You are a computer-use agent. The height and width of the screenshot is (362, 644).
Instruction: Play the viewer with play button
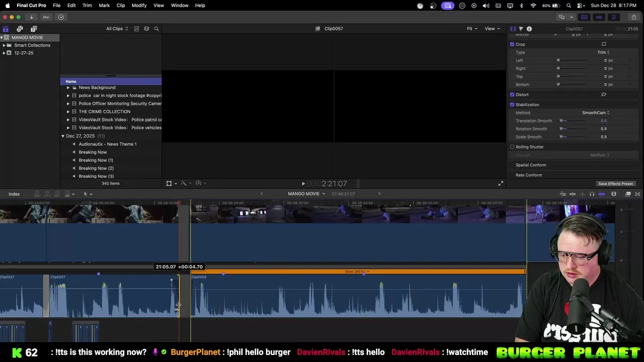click(x=303, y=184)
